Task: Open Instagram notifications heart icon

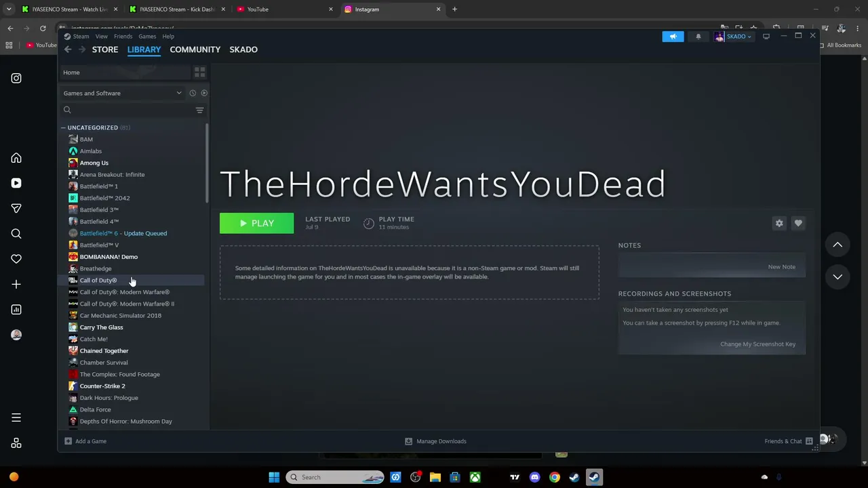Action: 16,259
